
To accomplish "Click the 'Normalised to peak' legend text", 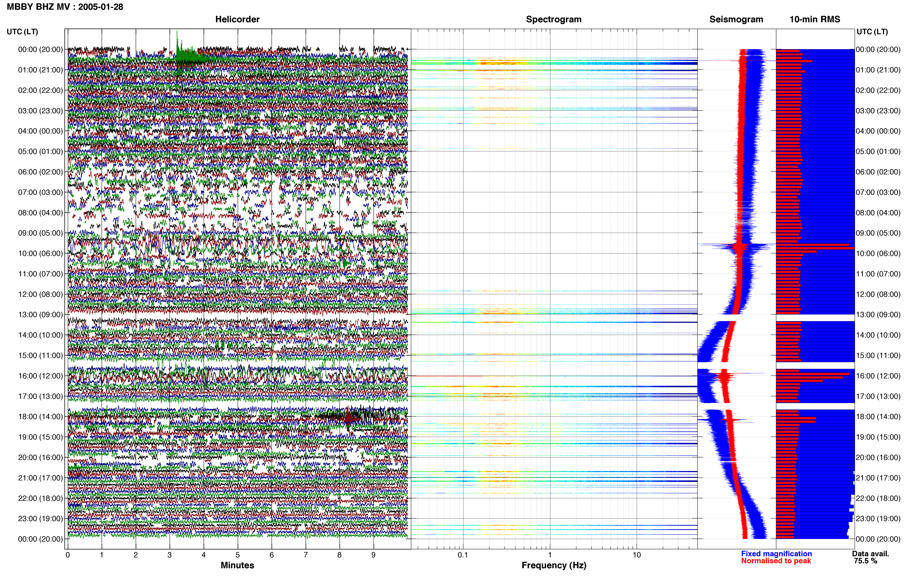I will point(776,561).
